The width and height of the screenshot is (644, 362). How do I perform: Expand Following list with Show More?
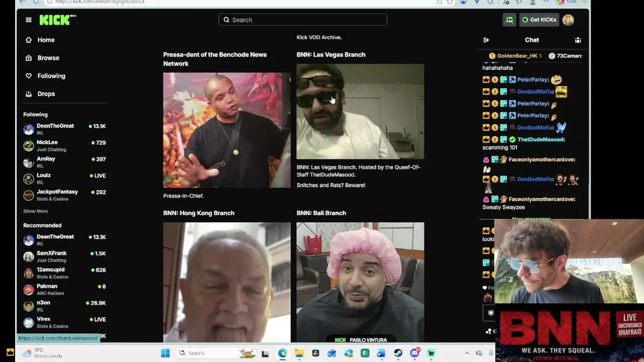pos(35,211)
